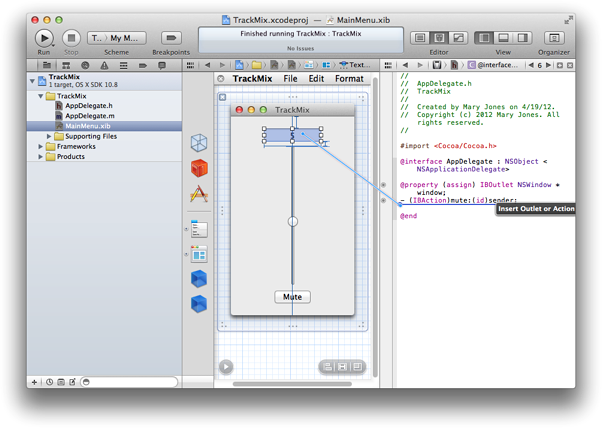The height and width of the screenshot is (428, 602).
Task: Show the Project navigator
Action: pyautogui.click(x=47, y=65)
